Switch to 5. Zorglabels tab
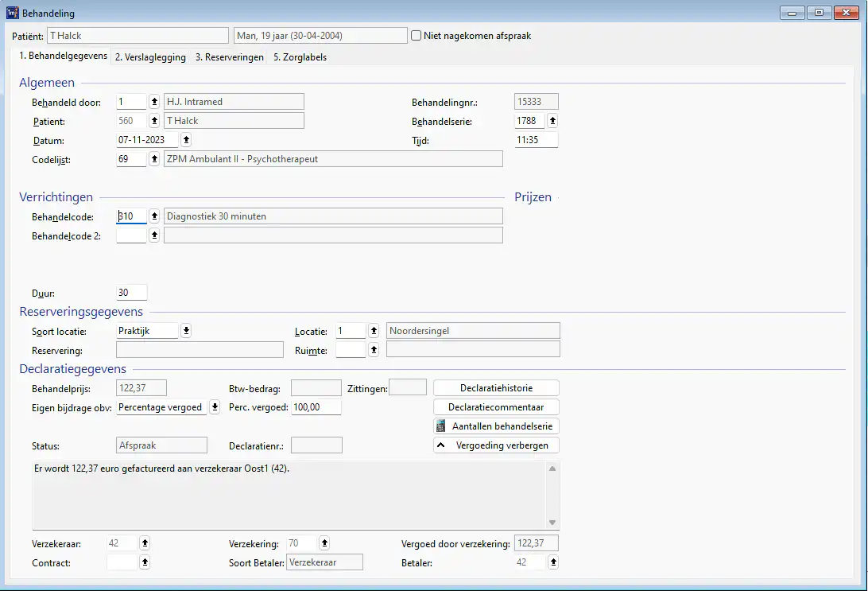The image size is (868, 591). tap(300, 57)
